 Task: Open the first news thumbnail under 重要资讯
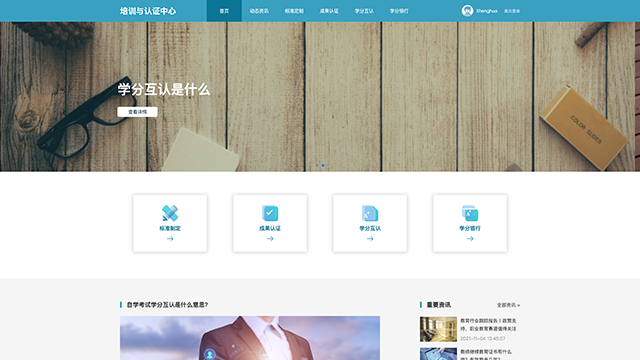pos(438,329)
